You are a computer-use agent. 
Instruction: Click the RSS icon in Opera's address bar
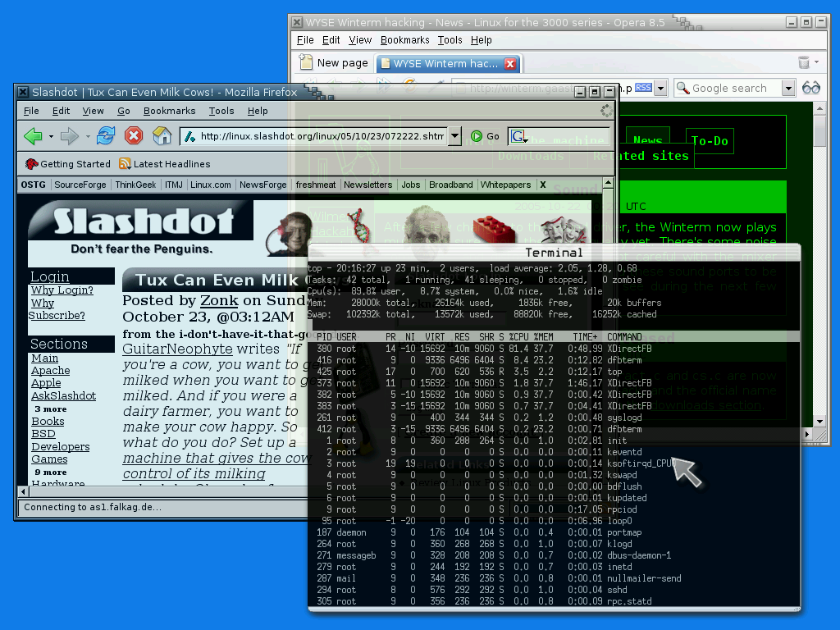point(643,87)
